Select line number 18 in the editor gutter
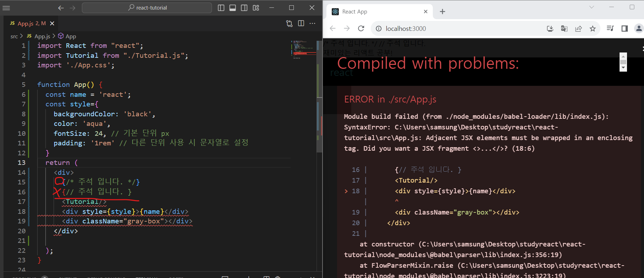Viewport: 644px width, 278px height. point(22,211)
